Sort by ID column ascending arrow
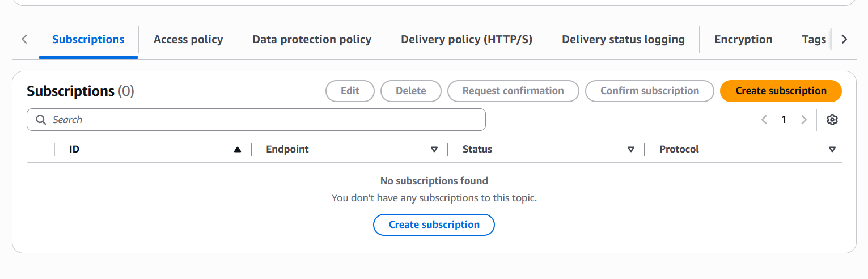The width and height of the screenshot is (868, 279). 238,150
